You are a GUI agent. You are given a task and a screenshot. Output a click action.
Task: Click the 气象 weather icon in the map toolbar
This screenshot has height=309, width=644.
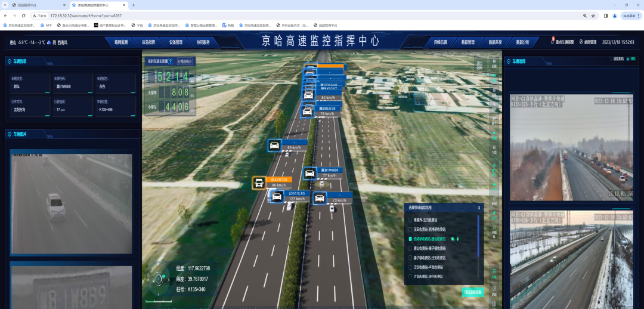tap(494, 149)
